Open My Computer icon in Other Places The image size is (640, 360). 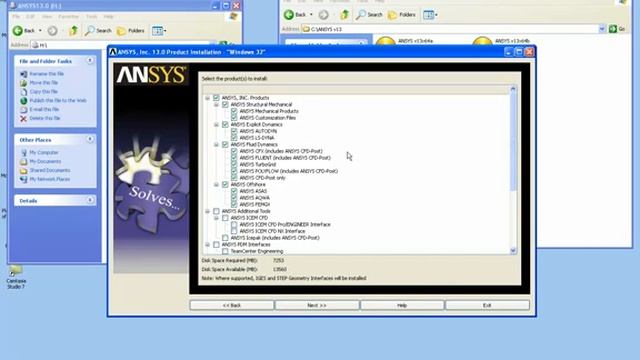point(24,153)
